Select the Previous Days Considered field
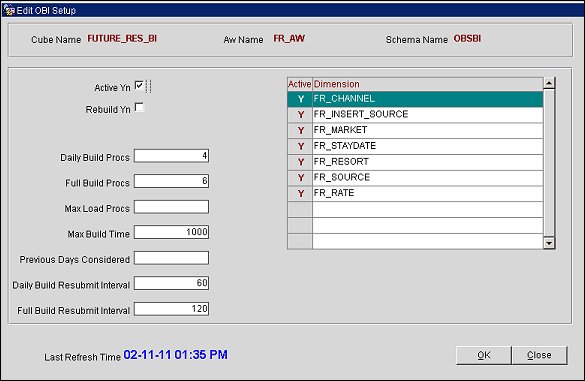585x381 pixels. click(x=171, y=258)
